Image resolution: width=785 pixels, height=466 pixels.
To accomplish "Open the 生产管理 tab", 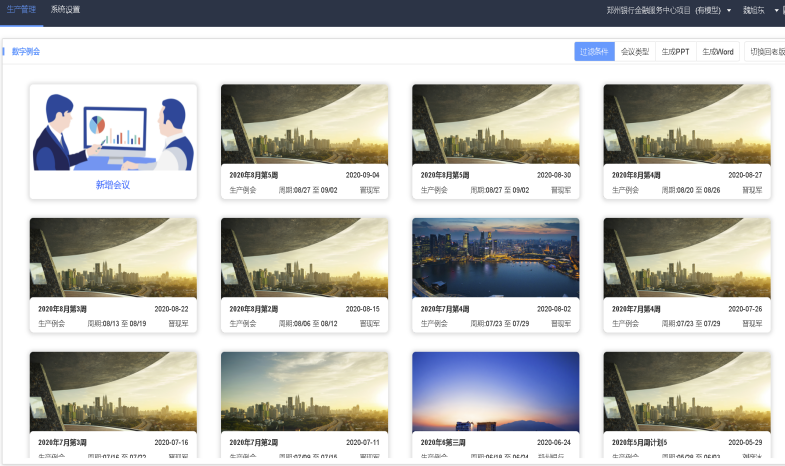I will tap(21, 10).
